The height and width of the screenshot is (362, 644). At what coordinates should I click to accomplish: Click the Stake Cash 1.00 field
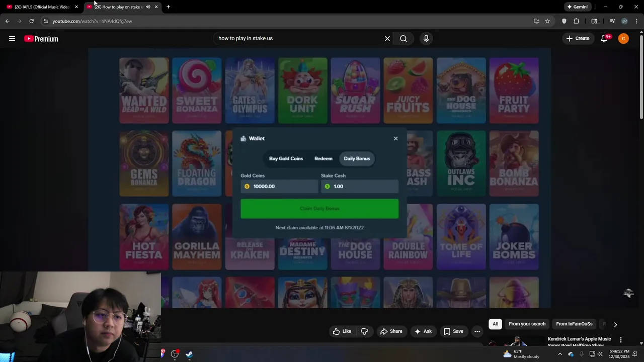coord(360,187)
